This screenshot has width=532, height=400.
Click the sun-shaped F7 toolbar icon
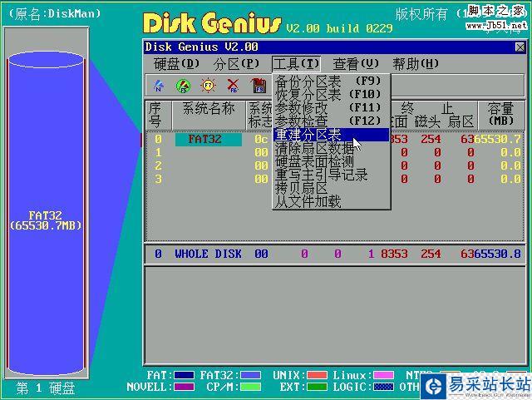[x=208, y=85]
